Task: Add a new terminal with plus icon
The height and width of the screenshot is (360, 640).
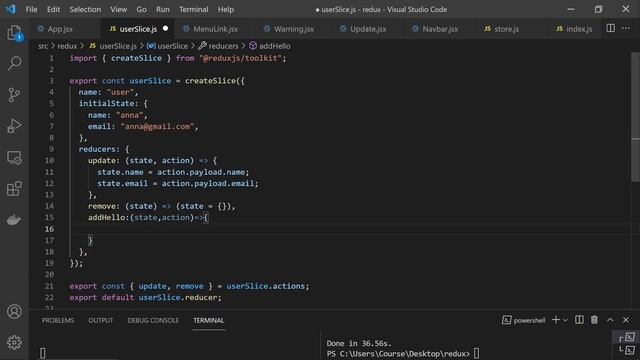Action: point(556,320)
